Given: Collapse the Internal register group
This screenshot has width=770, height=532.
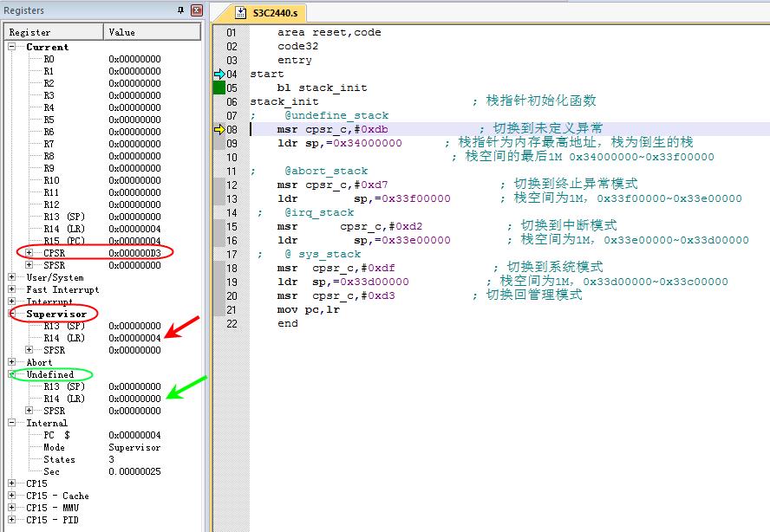Looking at the screenshot, I should 12,423.
